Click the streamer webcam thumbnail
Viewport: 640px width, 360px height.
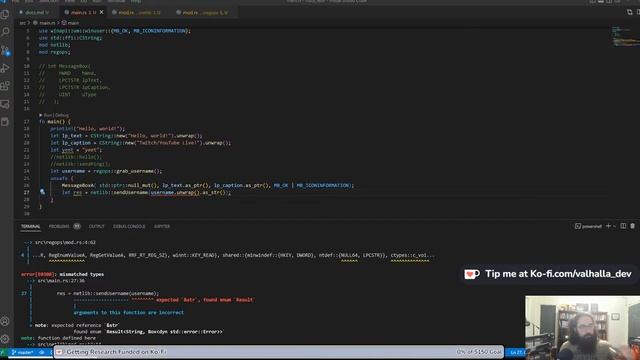(582, 328)
